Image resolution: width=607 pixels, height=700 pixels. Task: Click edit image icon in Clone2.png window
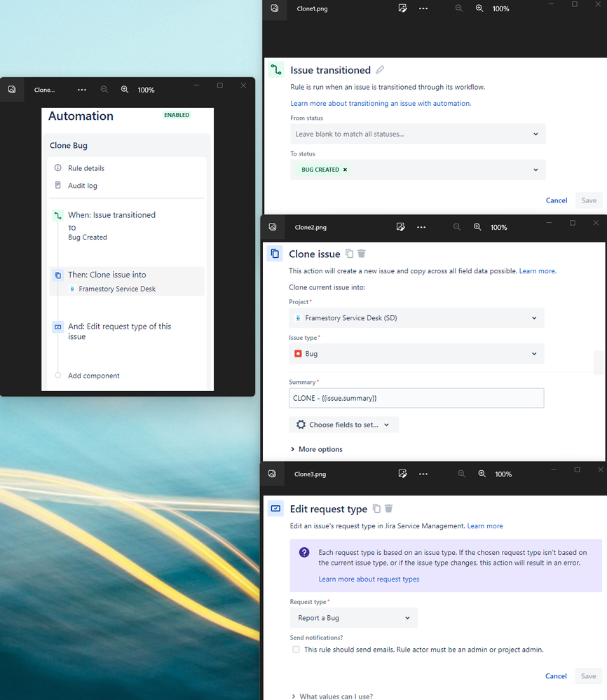401,227
